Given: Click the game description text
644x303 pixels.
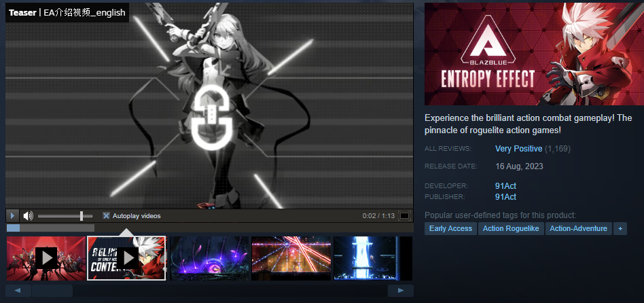Looking at the screenshot, I should tap(529, 124).
